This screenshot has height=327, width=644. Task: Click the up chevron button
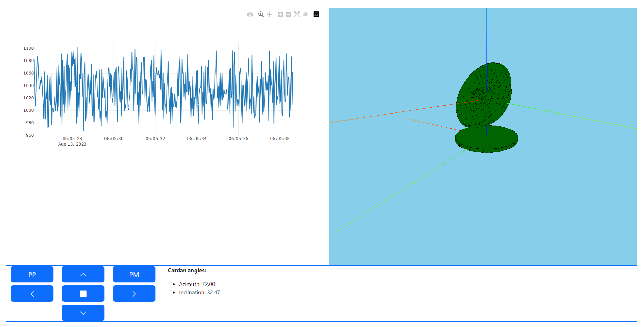[83, 274]
